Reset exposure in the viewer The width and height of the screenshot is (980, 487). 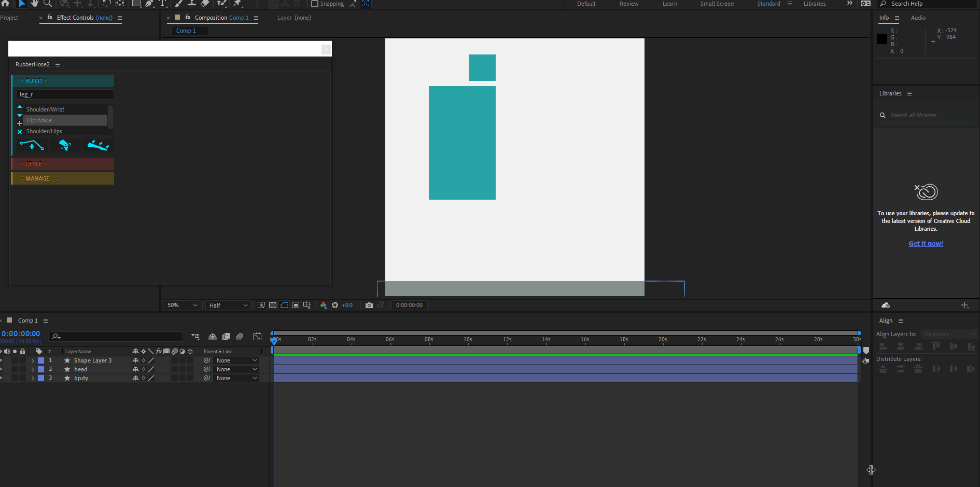tap(335, 305)
